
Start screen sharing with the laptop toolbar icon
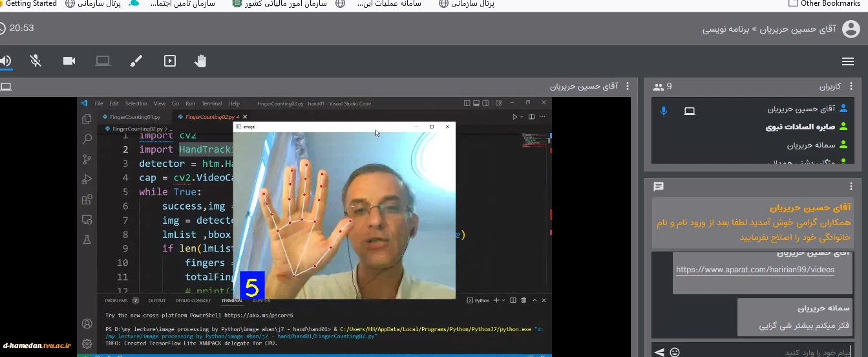[103, 61]
